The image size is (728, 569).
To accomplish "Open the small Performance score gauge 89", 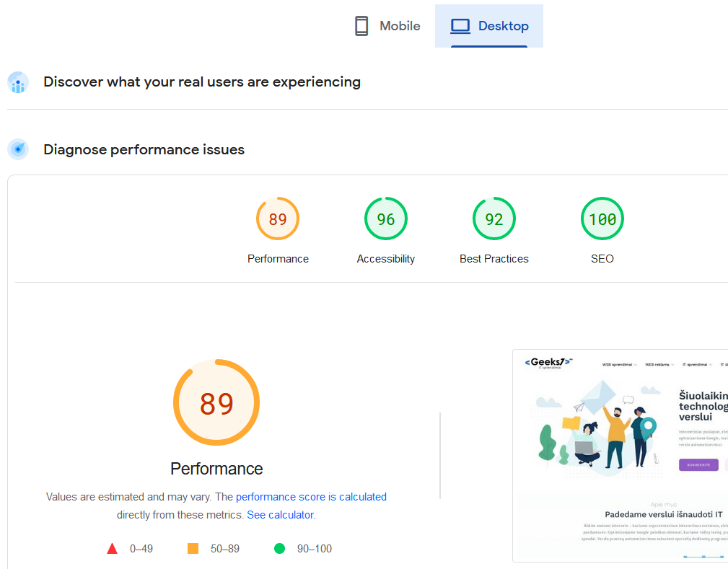I will pos(278,219).
